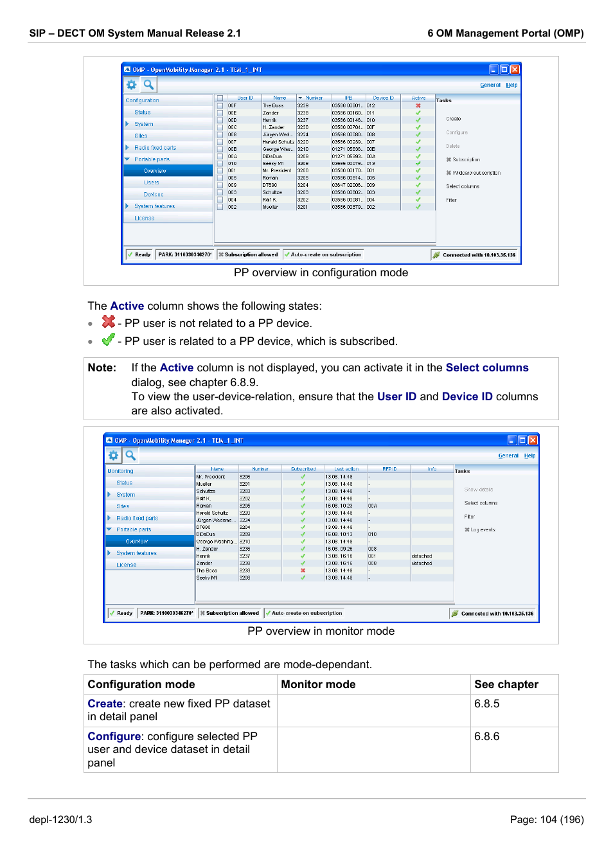The image size is (613, 868).
Task: Click the blue 'Configure' link in the task table
Action: coord(114,736)
